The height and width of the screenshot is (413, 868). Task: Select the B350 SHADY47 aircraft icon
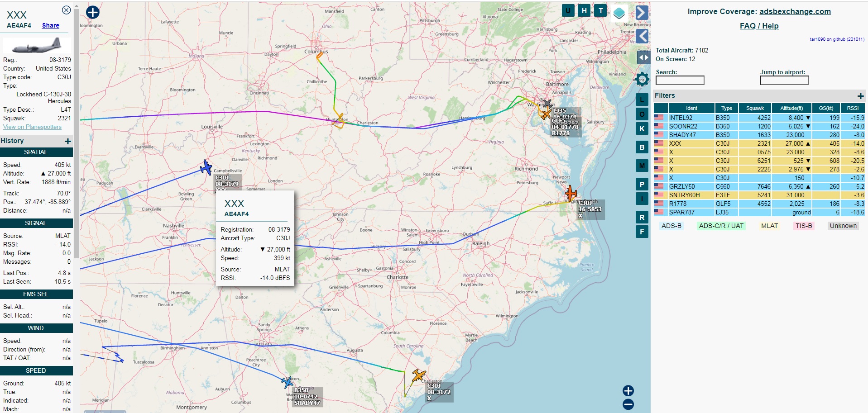287,382
